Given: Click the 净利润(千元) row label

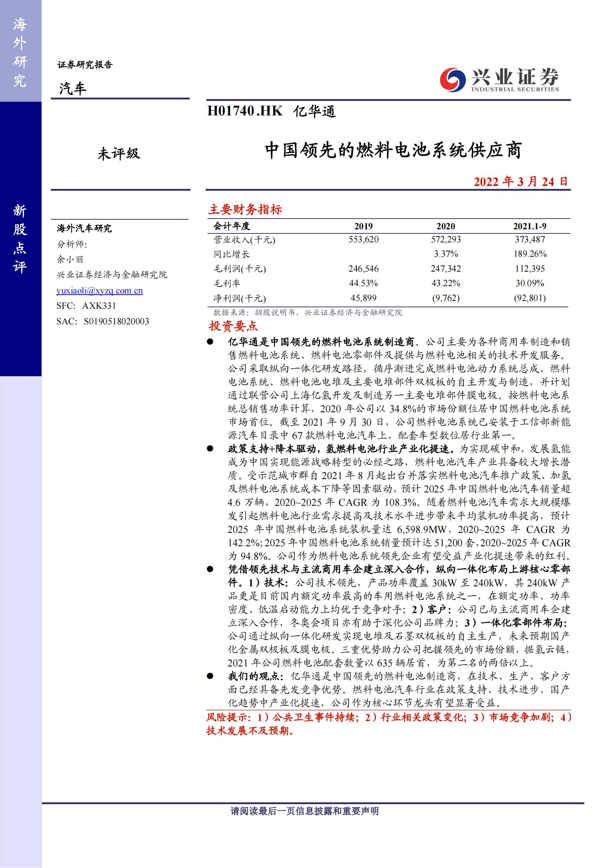Looking at the screenshot, I should (240, 298).
